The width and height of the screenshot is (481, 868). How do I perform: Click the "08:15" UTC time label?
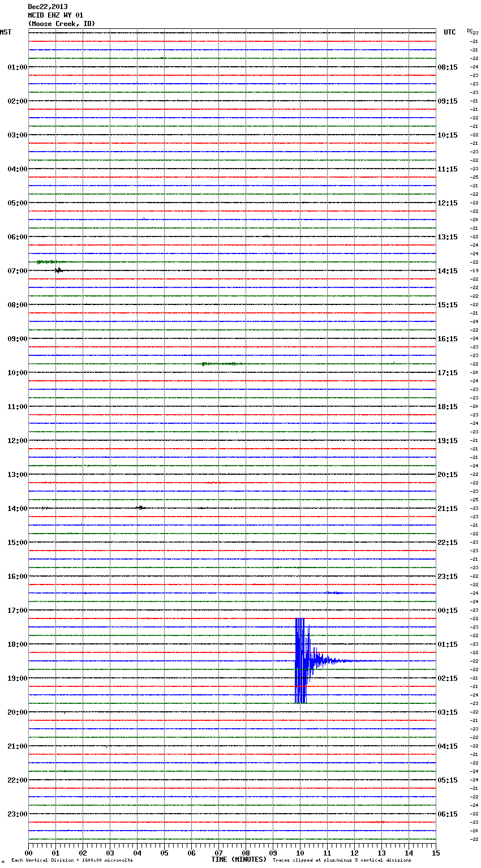pyautogui.click(x=448, y=67)
